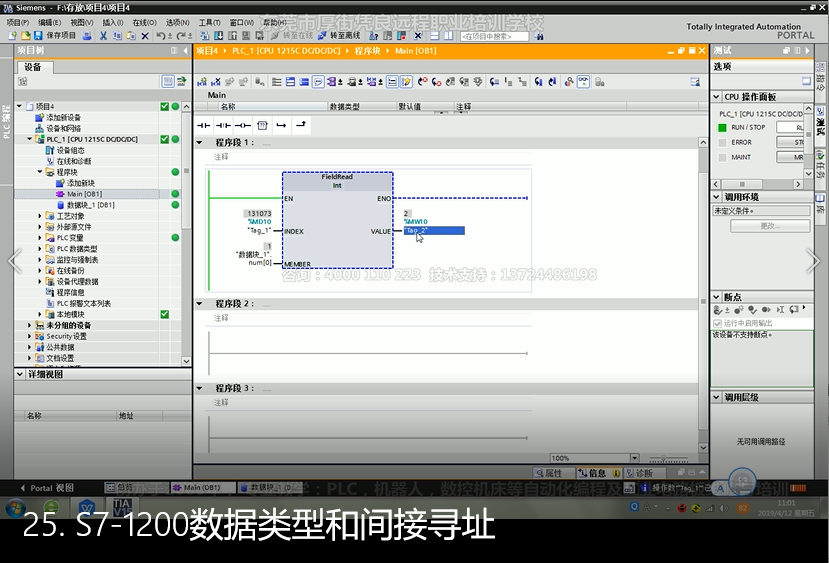Click the CPU panel horizontal scrollbar
This screenshot has height=563, width=829.
point(757,184)
